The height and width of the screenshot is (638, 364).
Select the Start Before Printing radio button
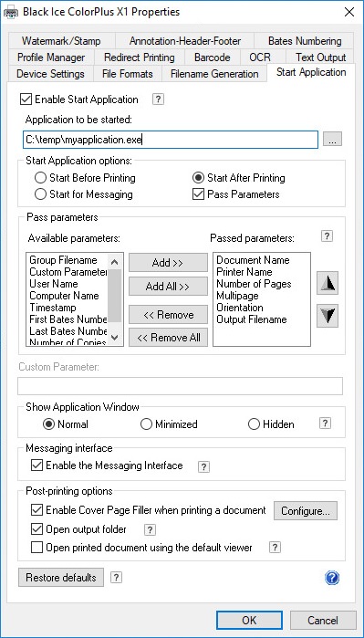(x=40, y=178)
